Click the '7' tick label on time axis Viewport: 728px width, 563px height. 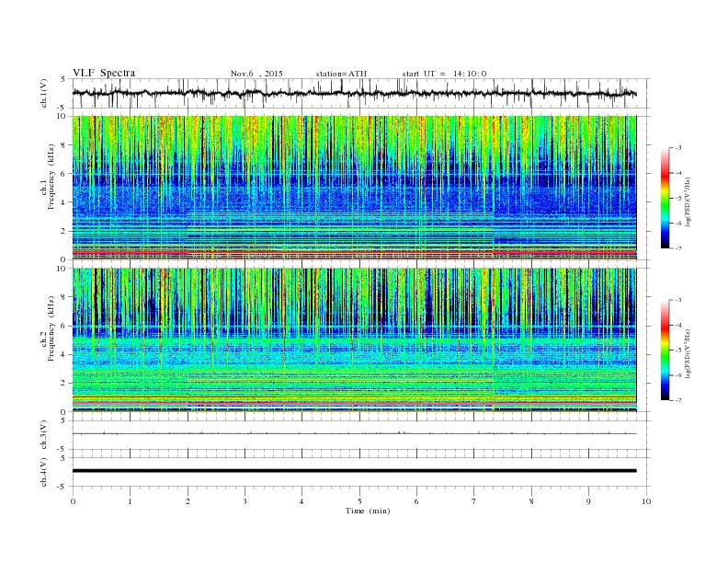[474, 501]
